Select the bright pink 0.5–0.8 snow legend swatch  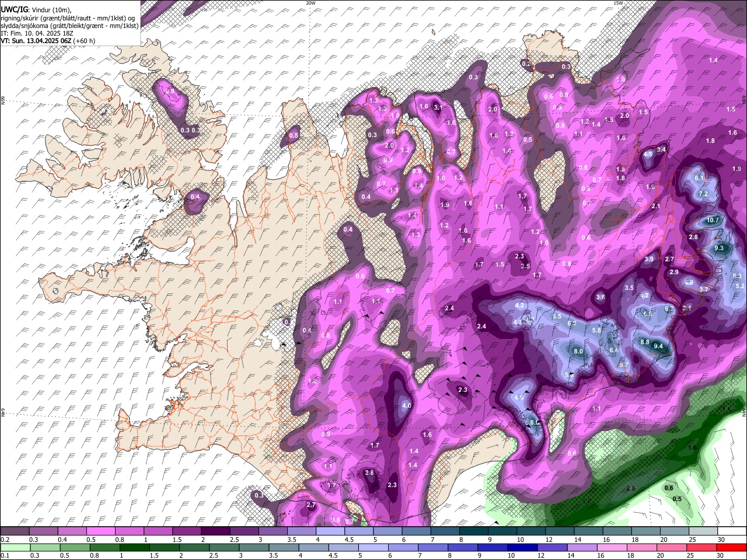tap(101, 531)
